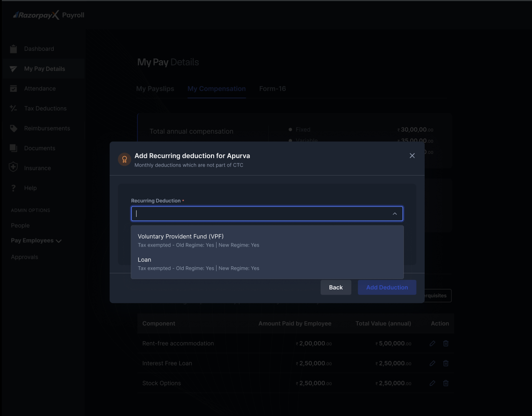Open My Pay Details in sidebar
Viewport: 532px width, 416px height.
pos(43,69)
